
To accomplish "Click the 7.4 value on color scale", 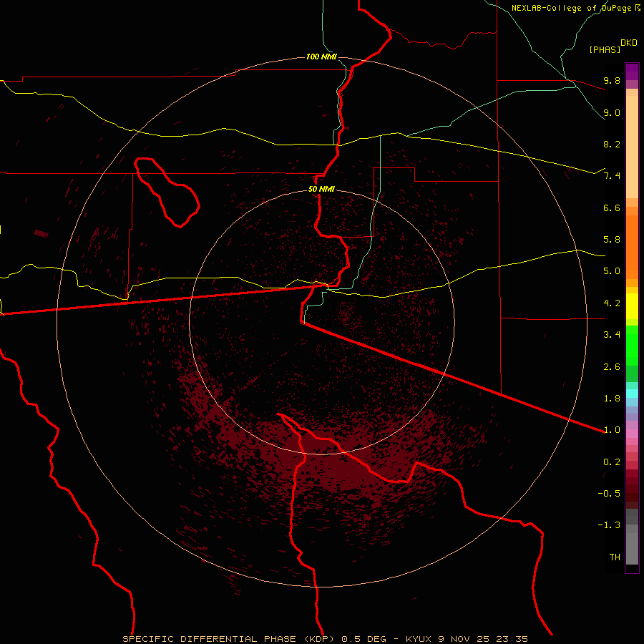I will (x=612, y=176).
